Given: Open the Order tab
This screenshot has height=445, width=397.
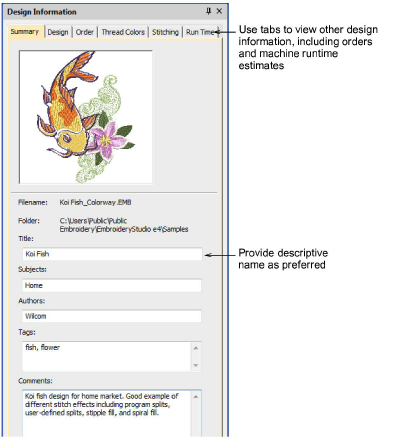Looking at the screenshot, I should click(85, 32).
